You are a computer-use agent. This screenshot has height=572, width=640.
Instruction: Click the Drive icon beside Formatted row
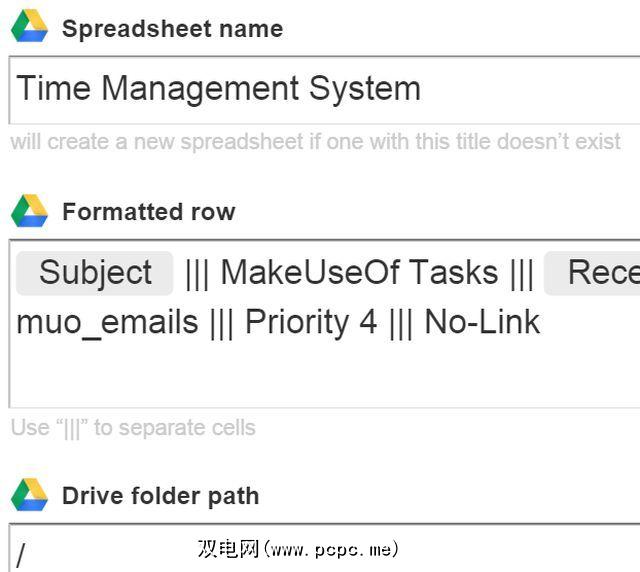(x=29, y=211)
